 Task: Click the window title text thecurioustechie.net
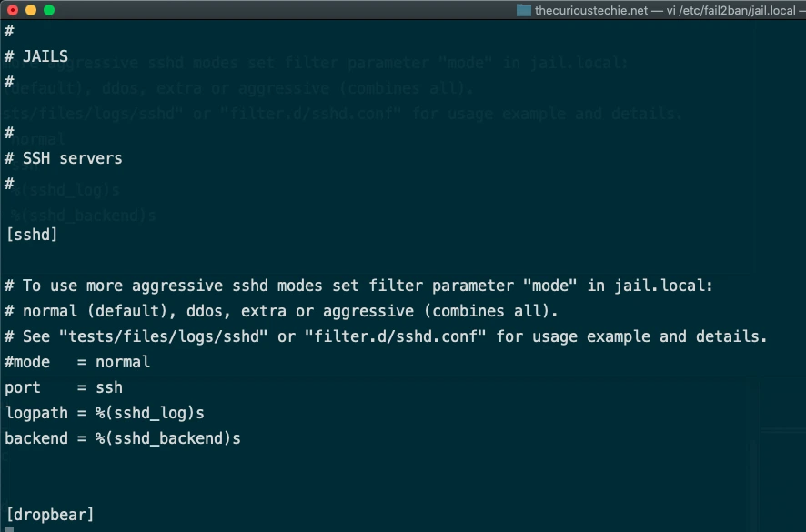click(x=591, y=10)
